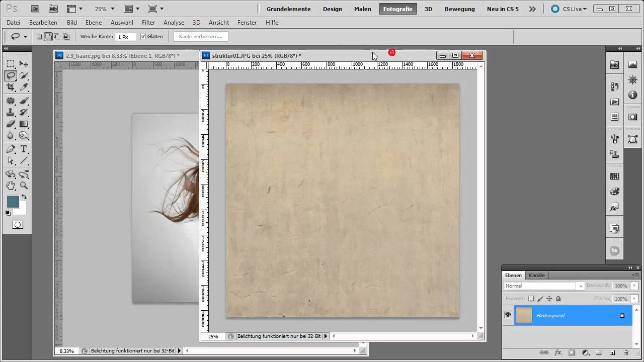
Task: Open the Navigator panel icon
Action: coord(632,80)
